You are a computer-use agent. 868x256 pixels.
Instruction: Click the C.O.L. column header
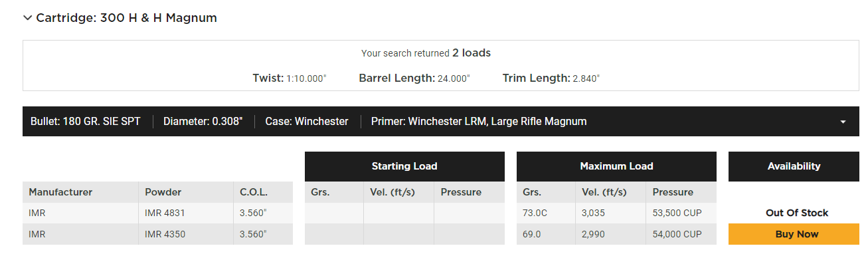[x=254, y=192]
